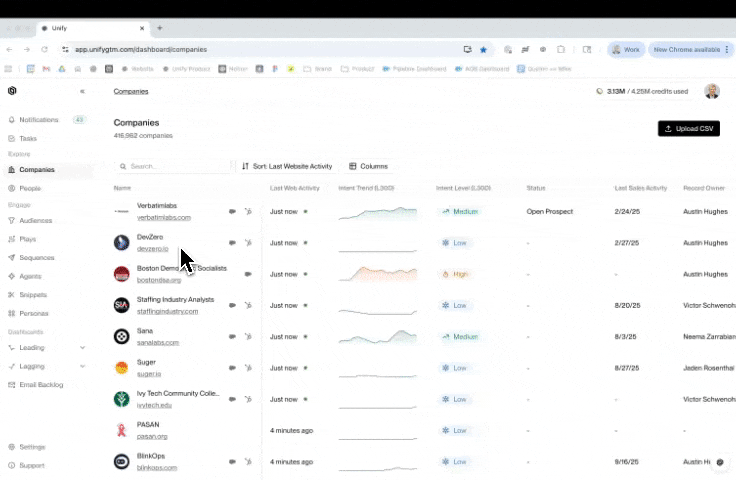Open a new browser tab
The image size is (736, 480).
(160, 28)
